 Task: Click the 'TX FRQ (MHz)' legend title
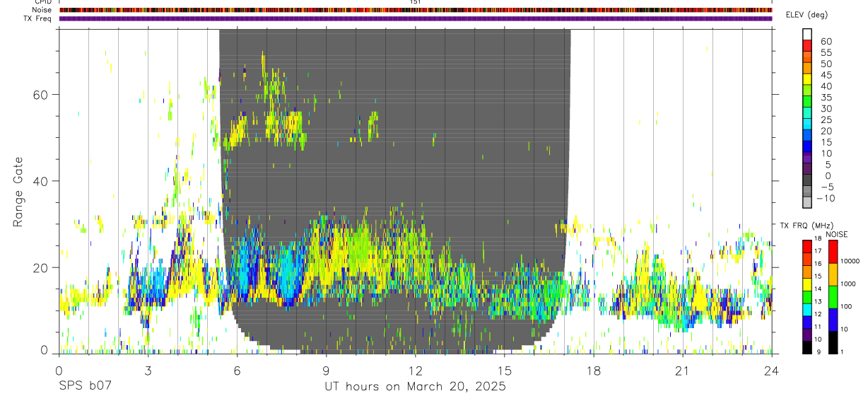click(807, 226)
